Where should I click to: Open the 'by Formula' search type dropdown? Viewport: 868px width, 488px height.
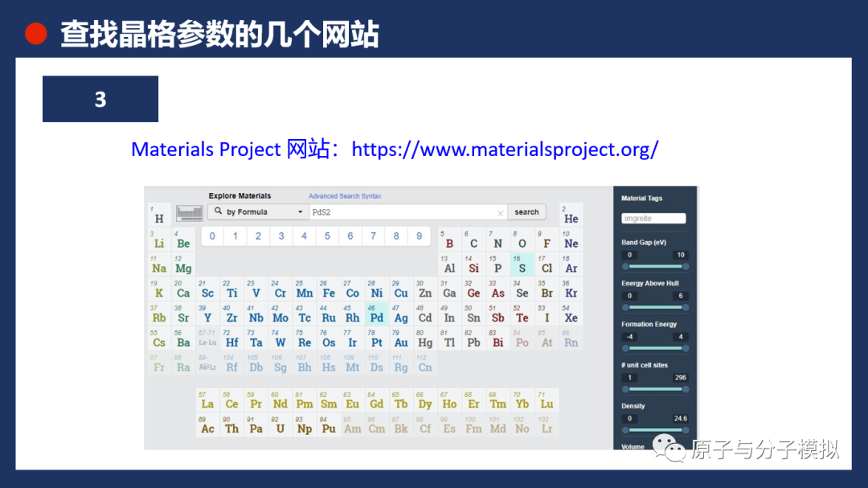click(x=258, y=211)
